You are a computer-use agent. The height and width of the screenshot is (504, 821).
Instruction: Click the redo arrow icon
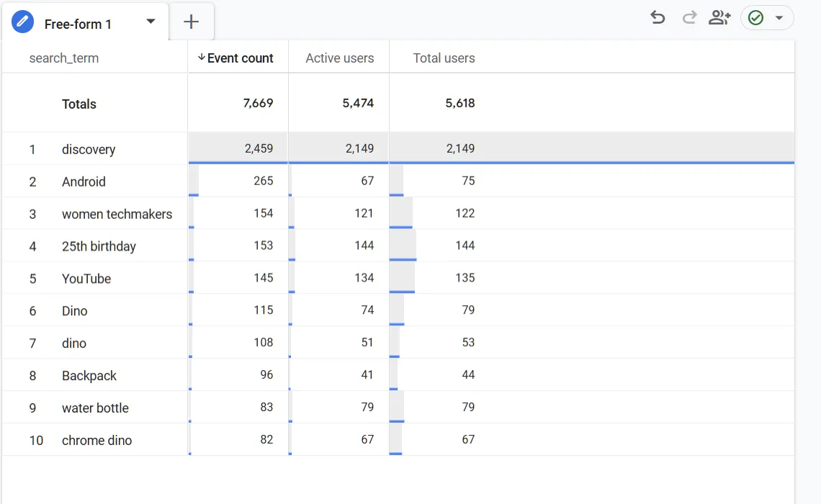point(689,17)
